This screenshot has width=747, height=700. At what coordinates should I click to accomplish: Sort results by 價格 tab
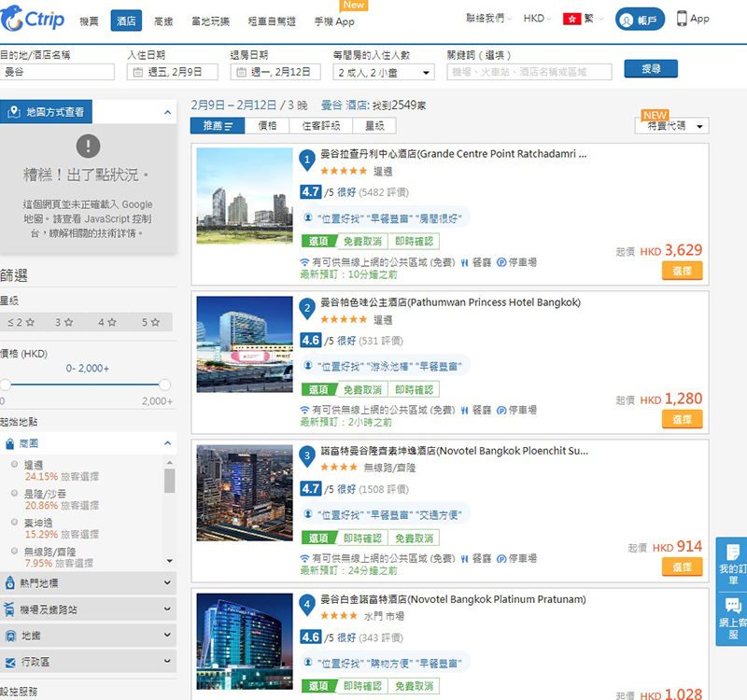coord(267,126)
